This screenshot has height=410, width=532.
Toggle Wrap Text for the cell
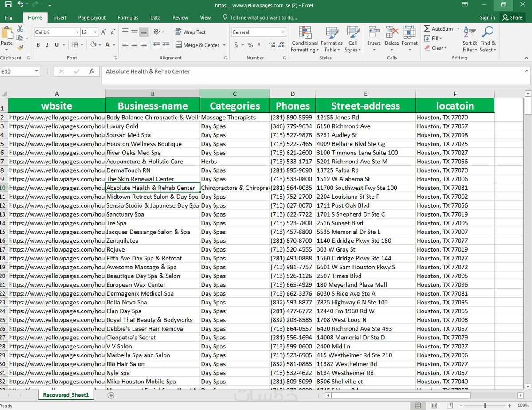point(191,32)
